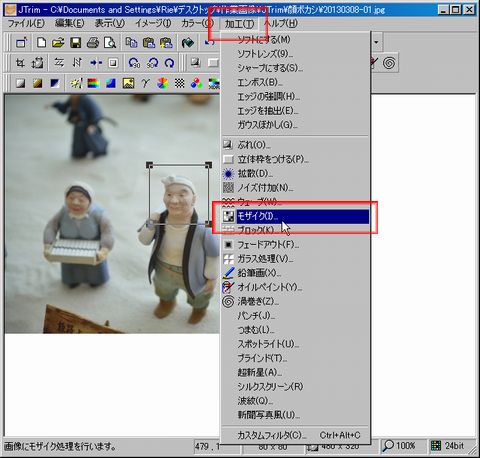Click the spiral swirl toolbar icon
The width and height of the screenshot is (480, 458).
[389, 63]
